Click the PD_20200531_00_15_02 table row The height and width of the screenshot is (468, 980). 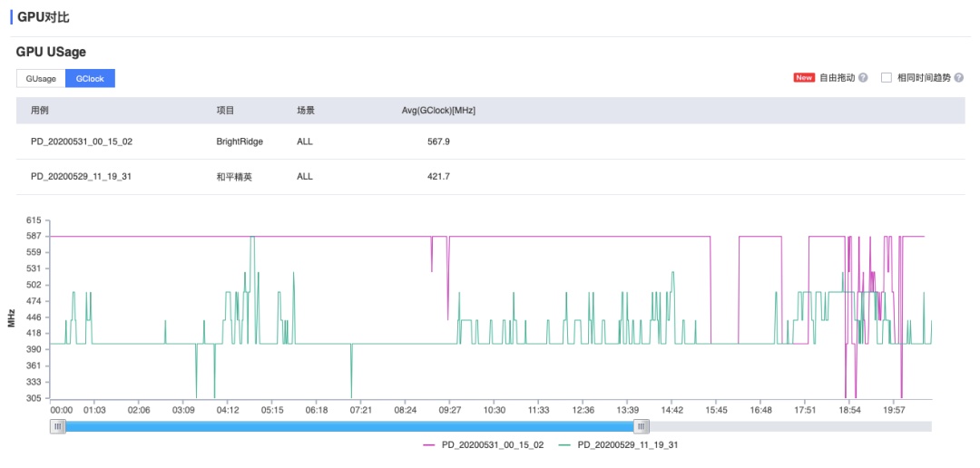[x=491, y=141]
